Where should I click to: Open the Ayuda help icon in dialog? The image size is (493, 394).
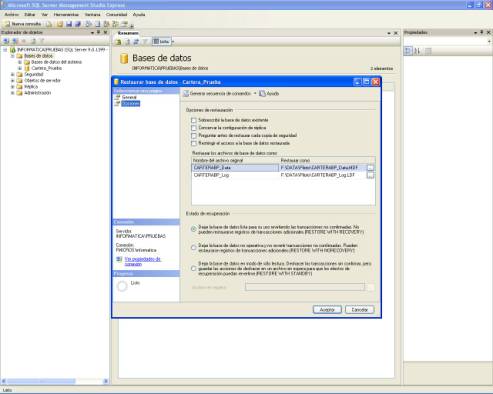click(x=263, y=94)
